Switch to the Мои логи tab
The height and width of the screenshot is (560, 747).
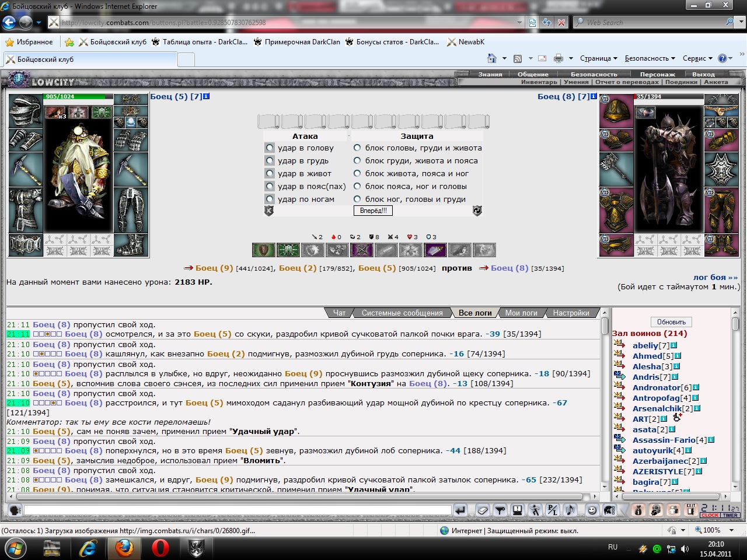point(521,313)
